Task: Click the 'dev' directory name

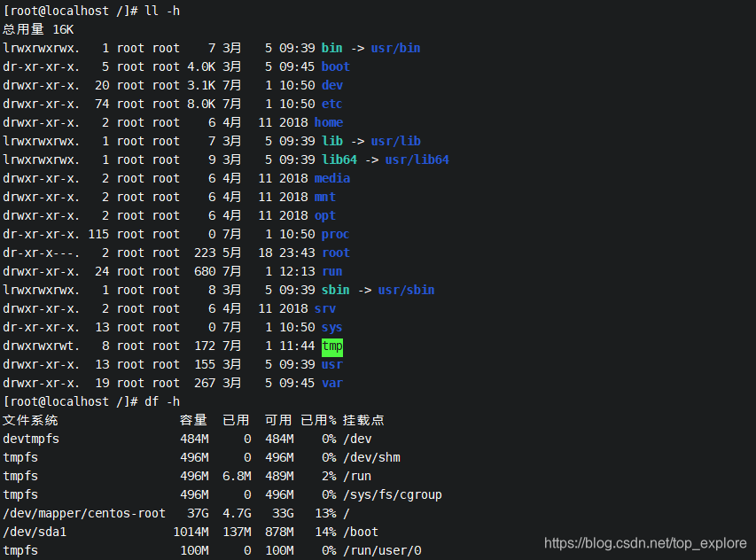Action: [x=332, y=85]
